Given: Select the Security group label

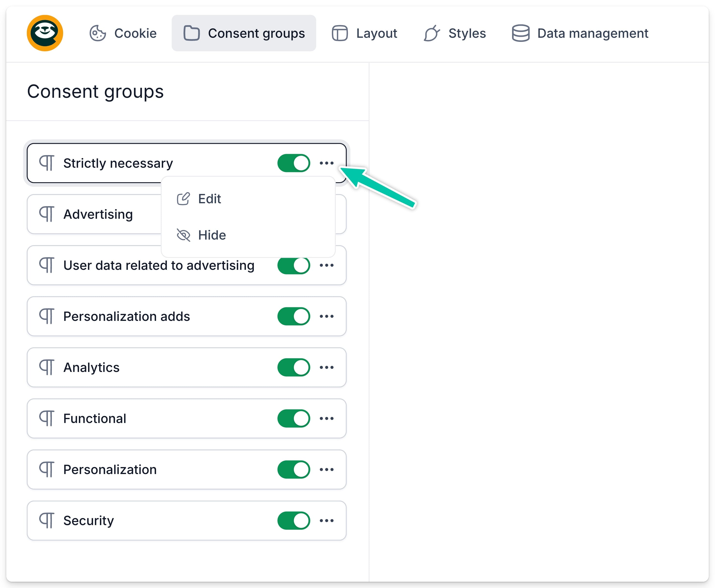Looking at the screenshot, I should 89,521.
